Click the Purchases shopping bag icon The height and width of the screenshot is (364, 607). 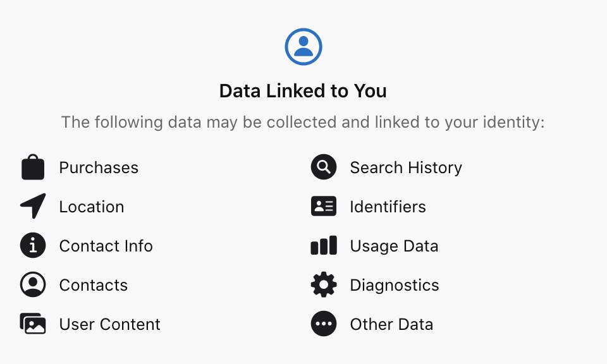pyautogui.click(x=33, y=167)
